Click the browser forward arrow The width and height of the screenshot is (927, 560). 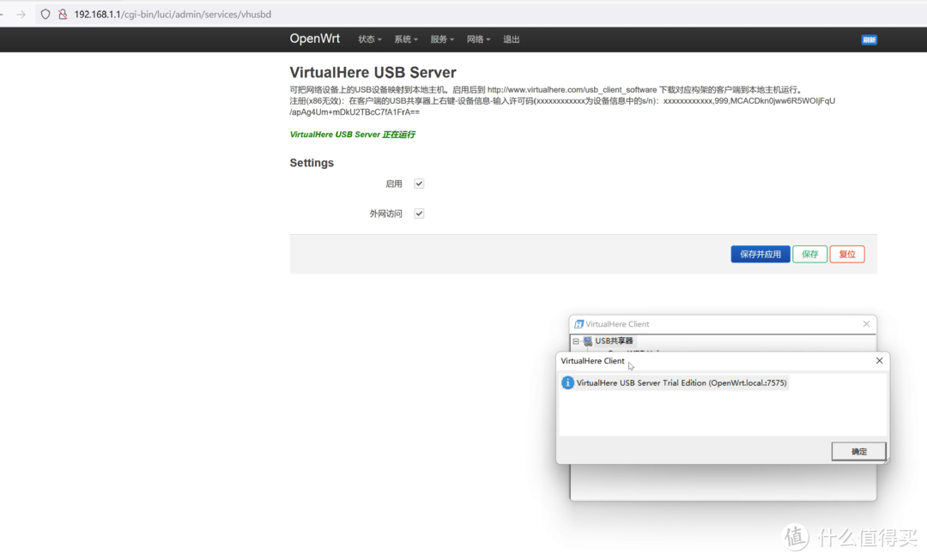click(x=21, y=15)
